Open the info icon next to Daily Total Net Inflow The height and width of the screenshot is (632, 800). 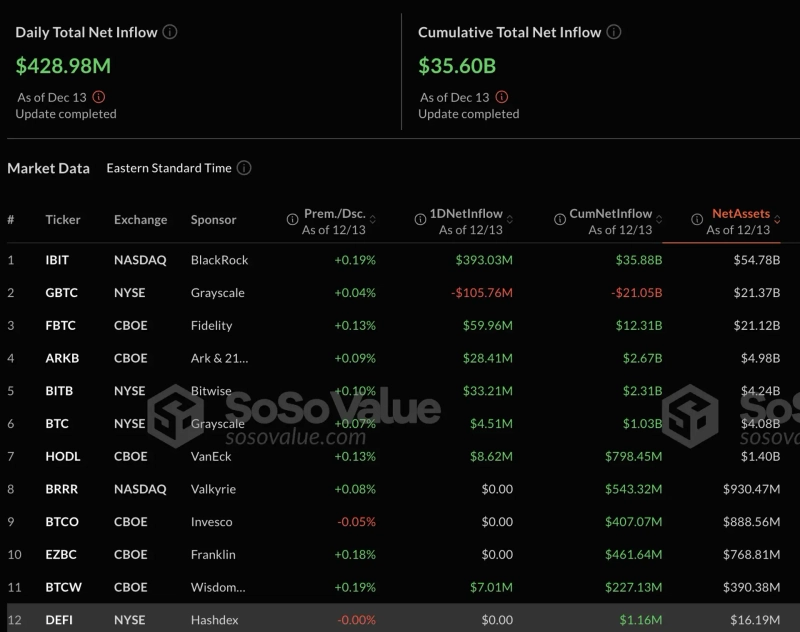tap(170, 31)
